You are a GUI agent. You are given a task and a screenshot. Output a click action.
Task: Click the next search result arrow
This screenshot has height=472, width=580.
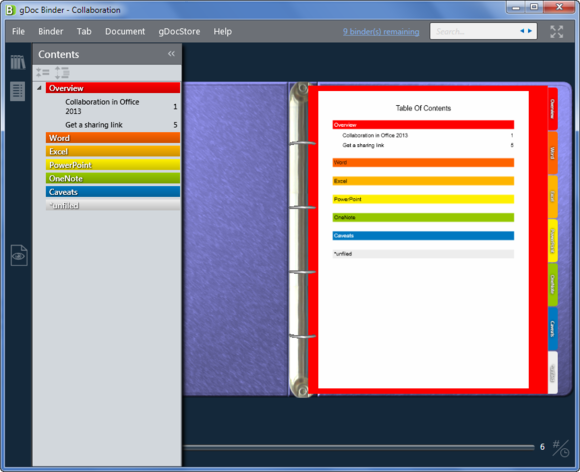(530, 31)
